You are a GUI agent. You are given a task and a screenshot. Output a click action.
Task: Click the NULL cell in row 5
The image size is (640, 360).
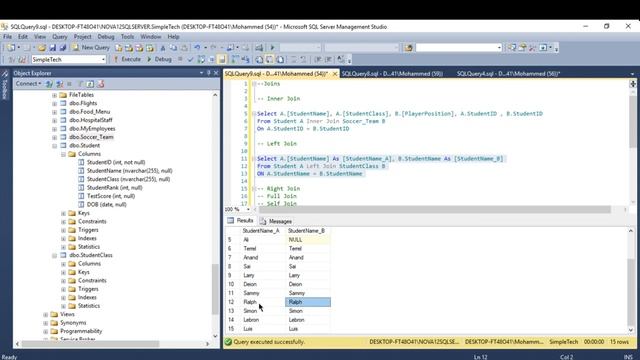click(308, 240)
